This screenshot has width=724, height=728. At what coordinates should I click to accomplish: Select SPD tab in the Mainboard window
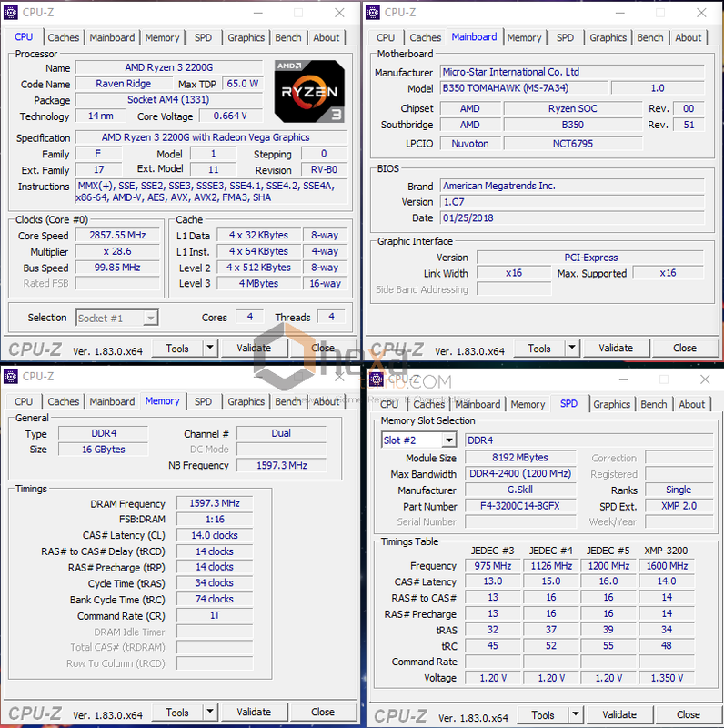[565, 37]
